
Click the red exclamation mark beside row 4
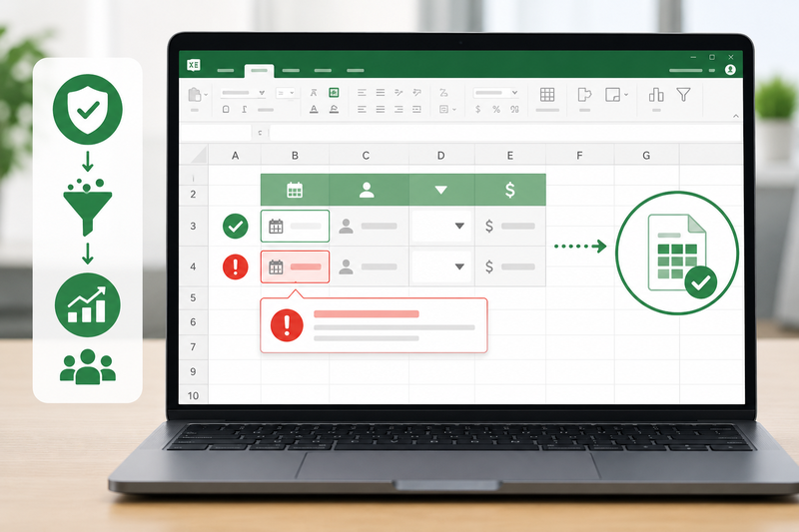pos(236,266)
